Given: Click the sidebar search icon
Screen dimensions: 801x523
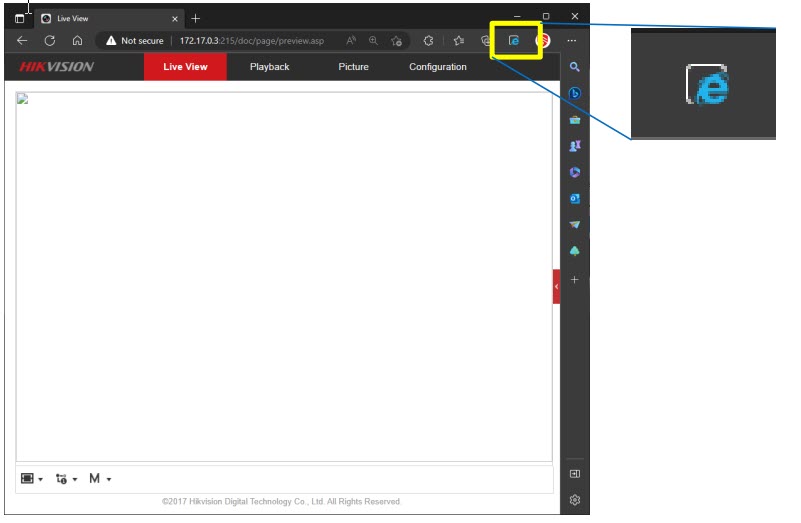Looking at the screenshot, I should [x=575, y=67].
